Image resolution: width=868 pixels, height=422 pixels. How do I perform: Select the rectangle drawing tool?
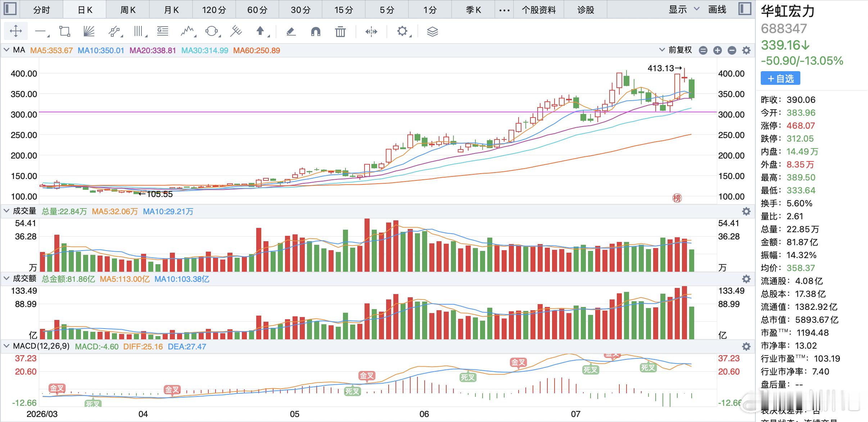click(x=65, y=32)
